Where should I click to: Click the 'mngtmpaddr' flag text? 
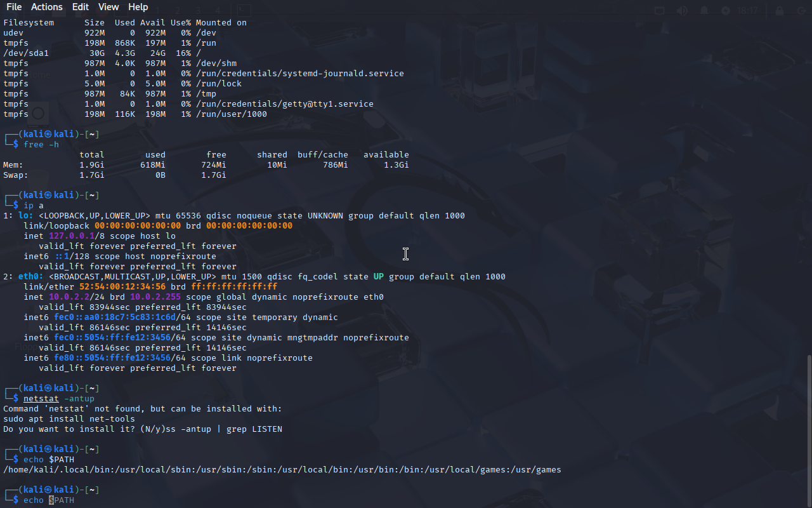313,338
